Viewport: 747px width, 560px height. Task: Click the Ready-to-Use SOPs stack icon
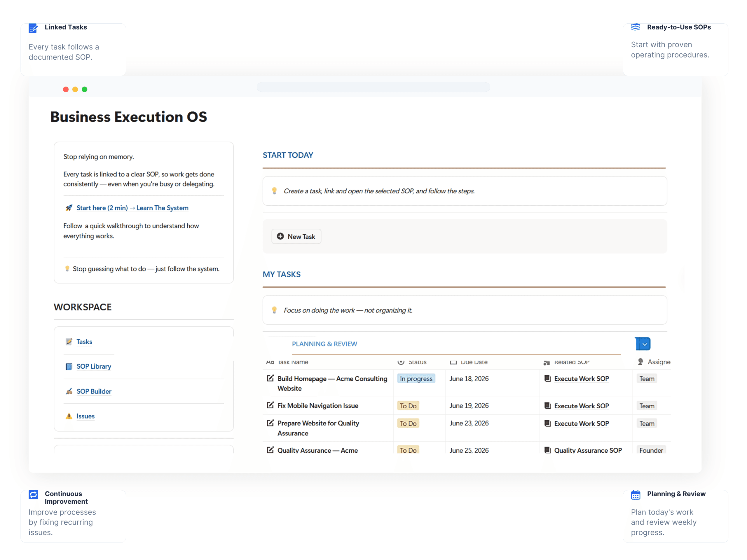pyautogui.click(x=636, y=27)
